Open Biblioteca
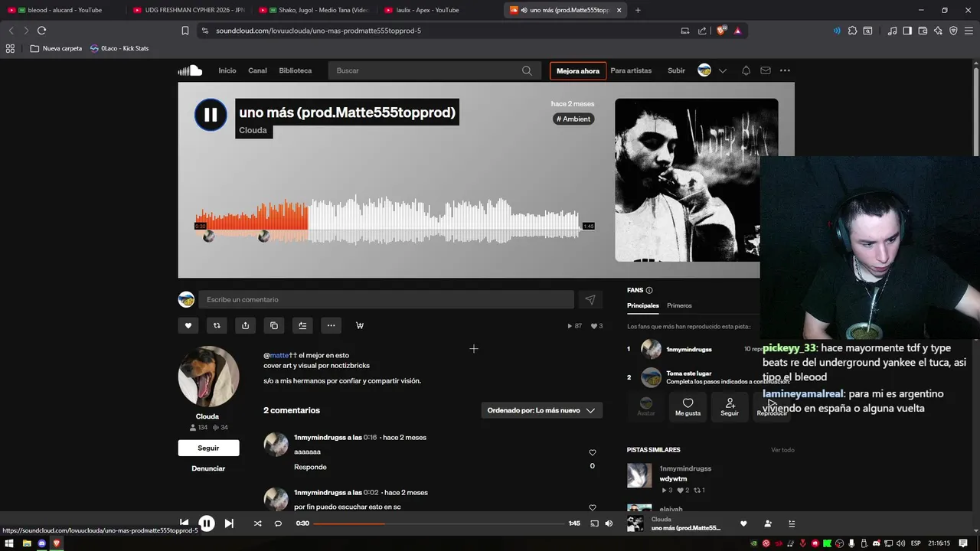This screenshot has width=980, height=551. click(296, 70)
